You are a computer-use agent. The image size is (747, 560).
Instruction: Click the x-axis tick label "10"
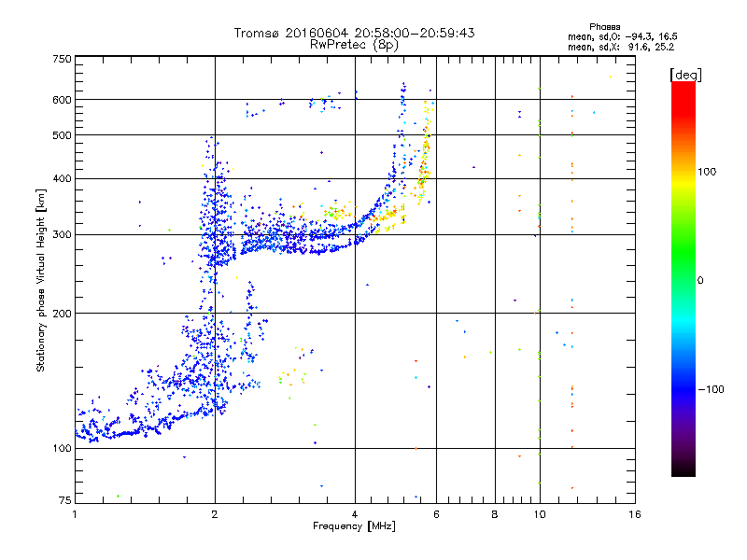(x=540, y=514)
